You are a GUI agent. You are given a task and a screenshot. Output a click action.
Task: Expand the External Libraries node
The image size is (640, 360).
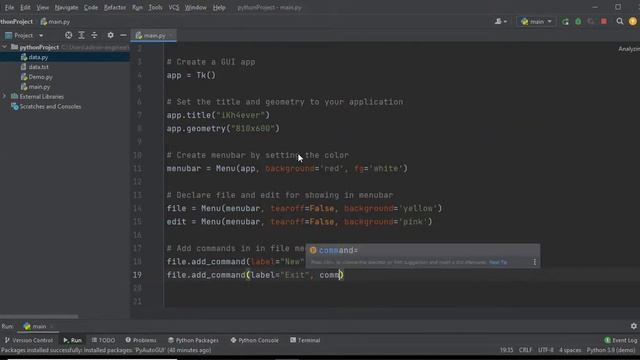click(4, 97)
